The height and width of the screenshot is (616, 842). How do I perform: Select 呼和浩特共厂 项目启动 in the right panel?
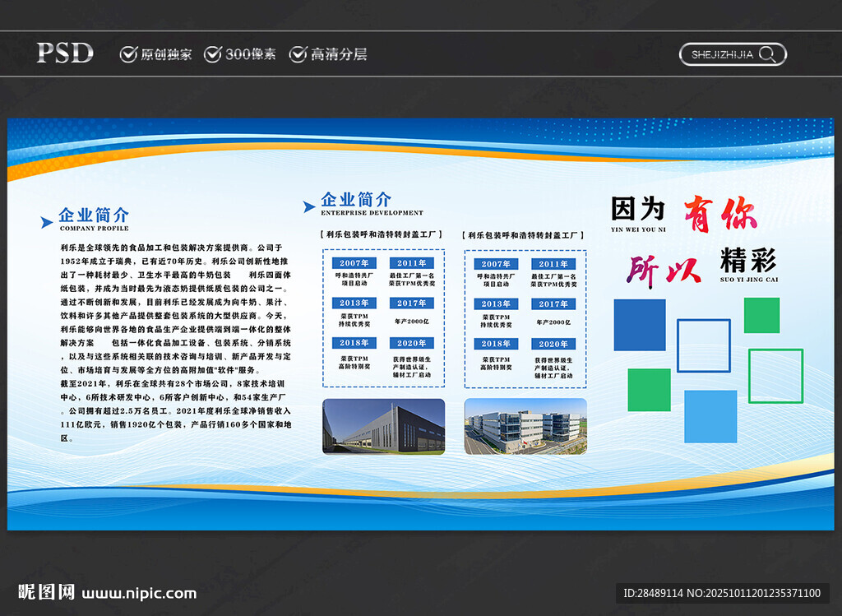(x=496, y=280)
